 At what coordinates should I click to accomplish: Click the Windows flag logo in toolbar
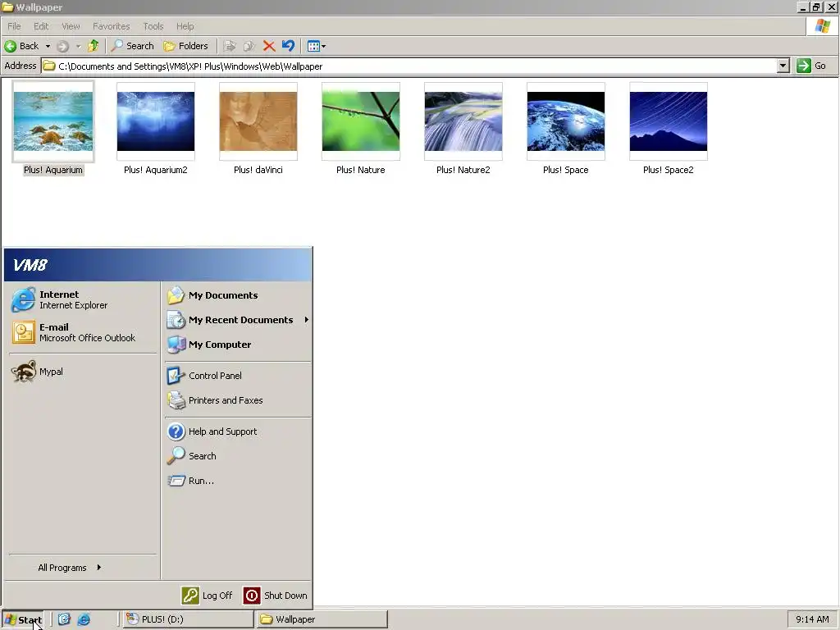(x=823, y=25)
